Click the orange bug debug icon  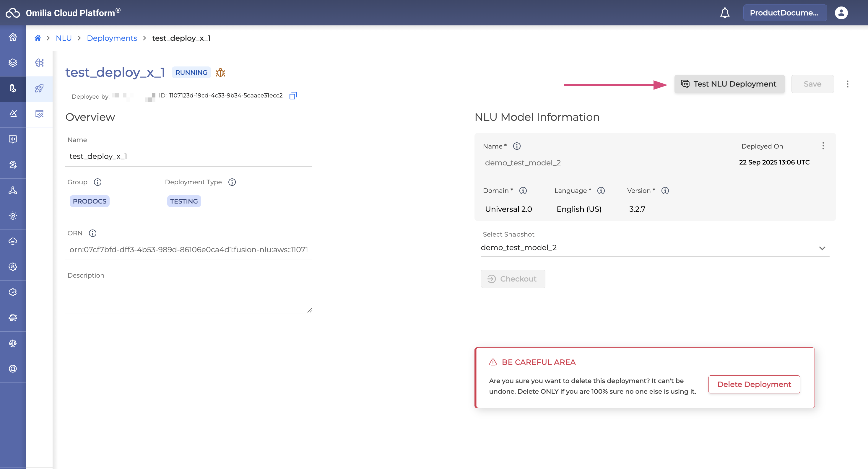coord(220,72)
